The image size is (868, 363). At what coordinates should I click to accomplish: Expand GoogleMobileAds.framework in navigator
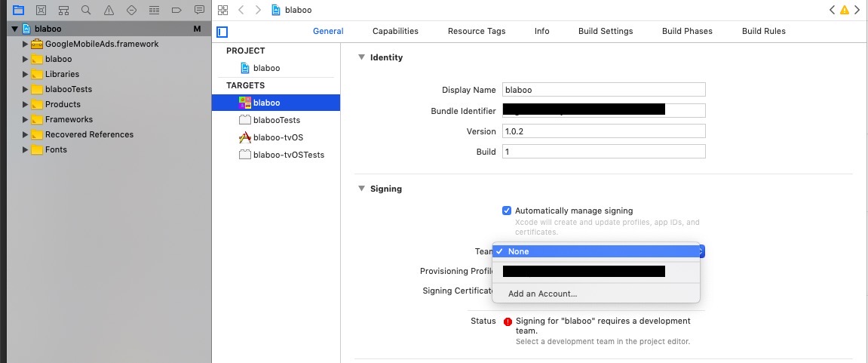[25, 44]
